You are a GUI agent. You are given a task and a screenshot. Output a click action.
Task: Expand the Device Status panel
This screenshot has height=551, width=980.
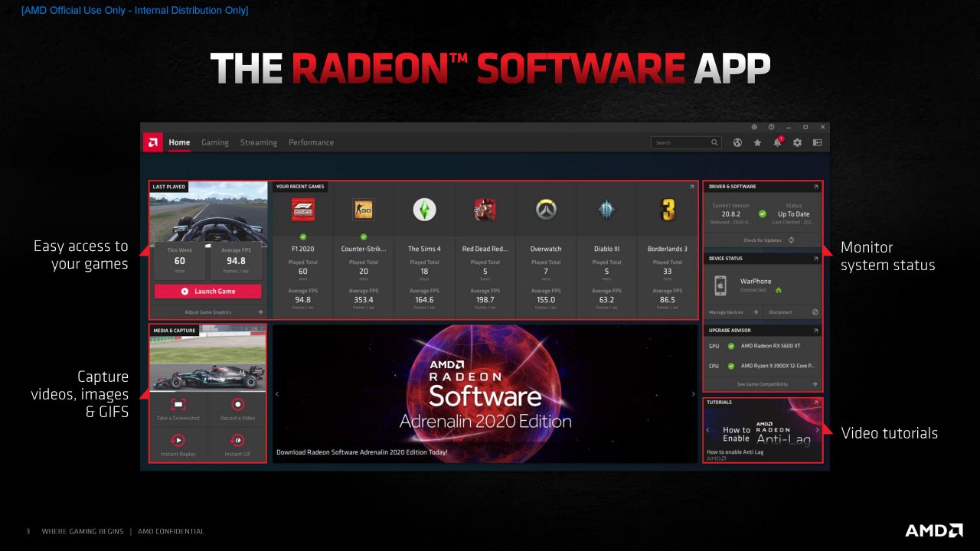pyautogui.click(x=816, y=259)
